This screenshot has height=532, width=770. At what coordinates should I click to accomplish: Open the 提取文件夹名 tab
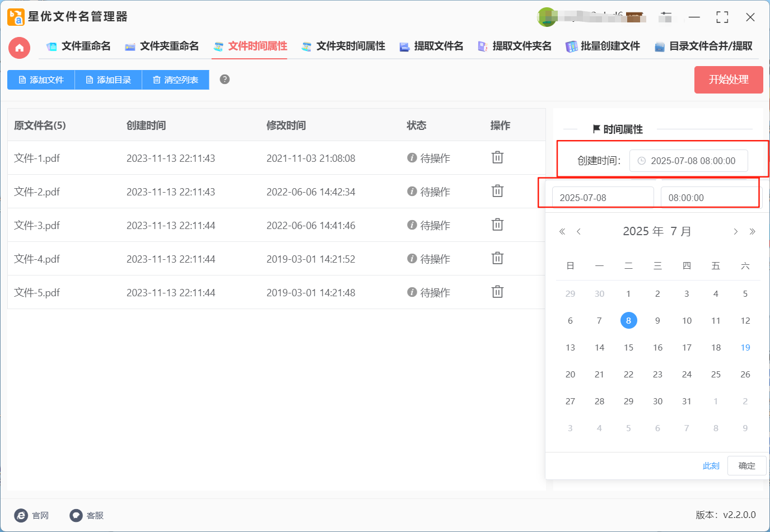514,46
